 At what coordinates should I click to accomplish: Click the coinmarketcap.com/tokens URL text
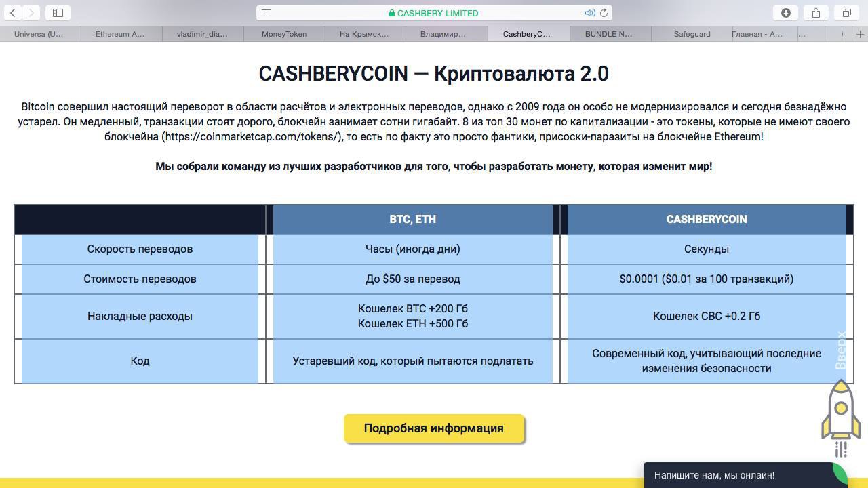(251, 136)
